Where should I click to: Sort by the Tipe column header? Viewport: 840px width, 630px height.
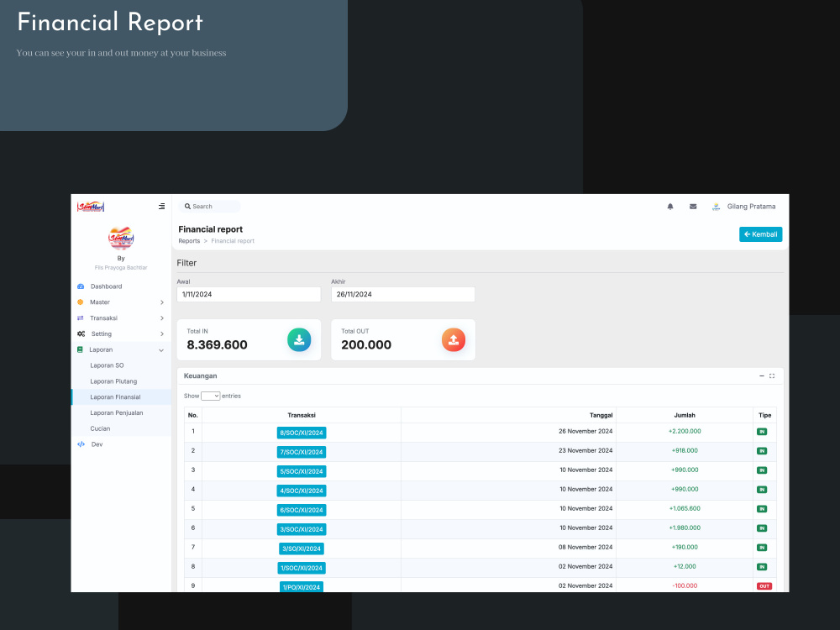[x=764, y=415]
